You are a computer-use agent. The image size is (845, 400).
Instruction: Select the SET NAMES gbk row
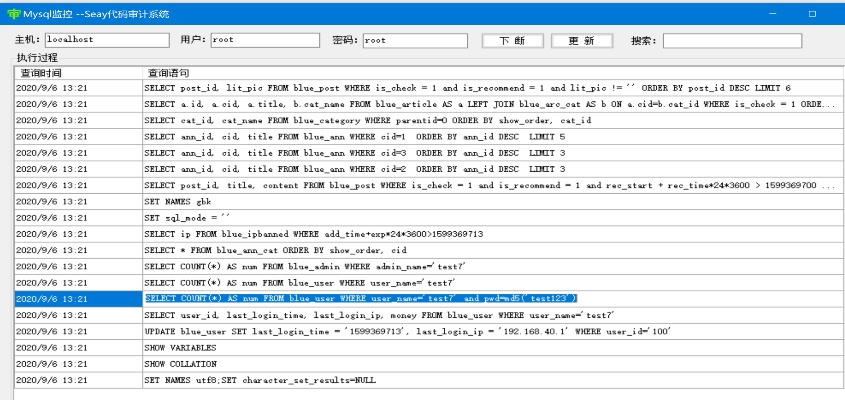point(430,202)
